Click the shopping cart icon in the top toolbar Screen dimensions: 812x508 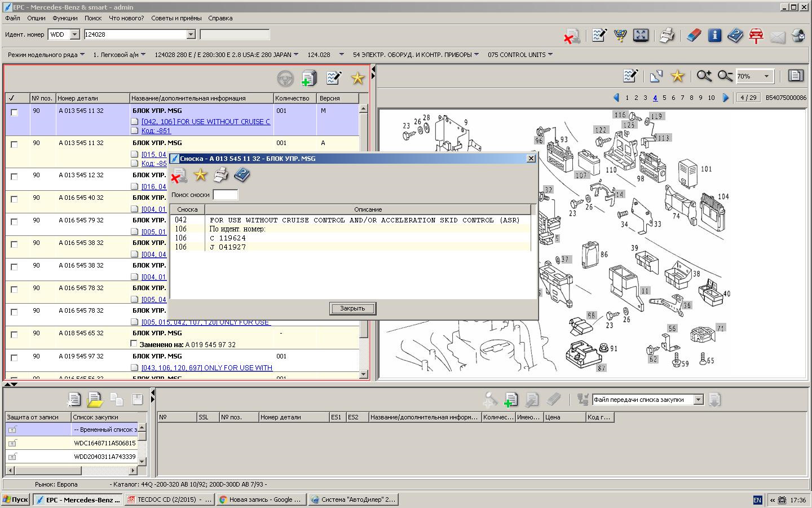[x=620, y=36]
